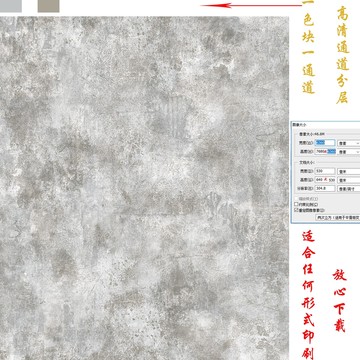The image size is (360, 360).
Task: Open the document width unit dropdown (毫米)
Action: click(x=349, y=171)
